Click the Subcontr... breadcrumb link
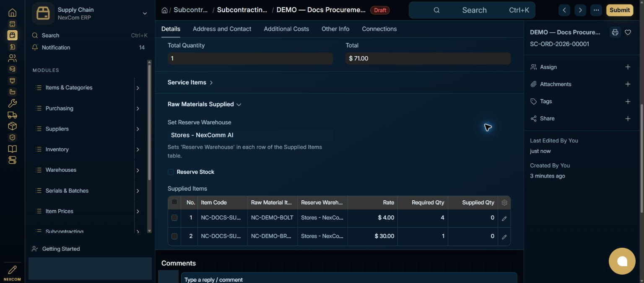Viewport: 644px width, 283px height. pos(190,10)
